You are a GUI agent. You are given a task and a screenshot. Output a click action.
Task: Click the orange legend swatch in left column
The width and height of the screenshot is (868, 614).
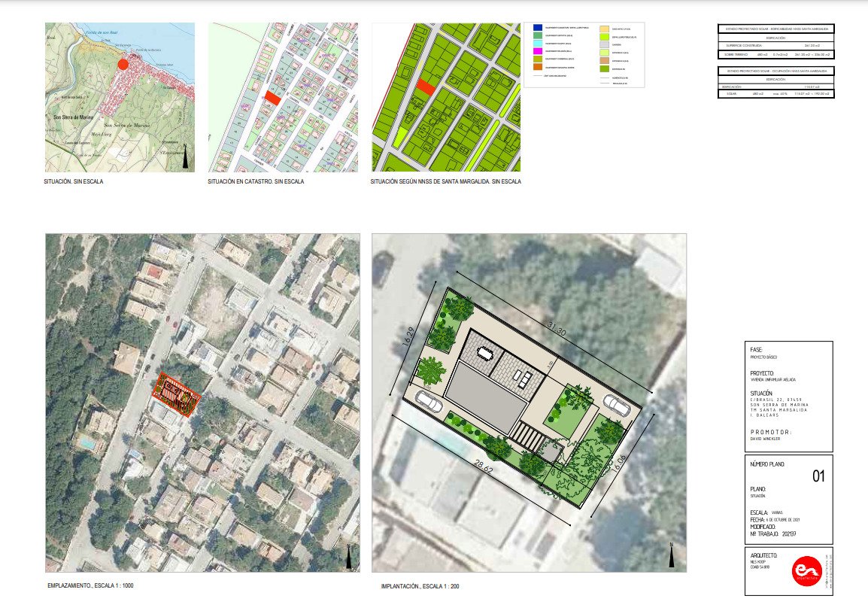[x=537, y=67]
